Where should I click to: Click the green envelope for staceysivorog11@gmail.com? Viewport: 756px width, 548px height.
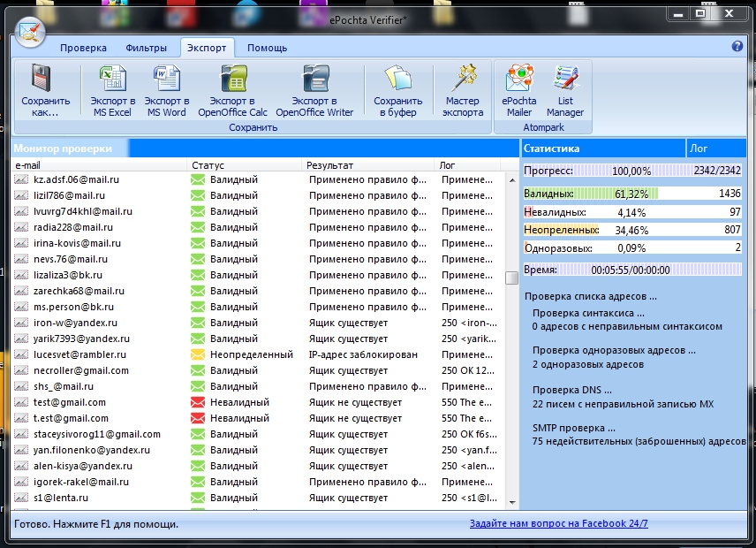click(x=198, y=434)
